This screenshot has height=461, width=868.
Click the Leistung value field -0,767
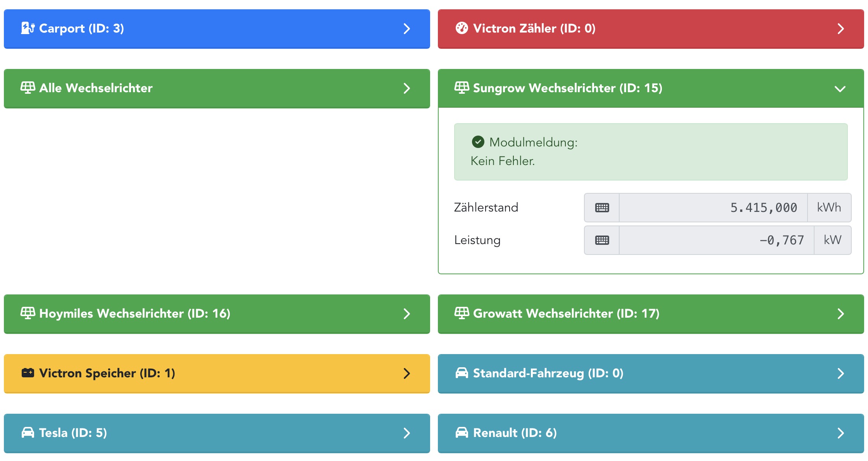point(716,240)
